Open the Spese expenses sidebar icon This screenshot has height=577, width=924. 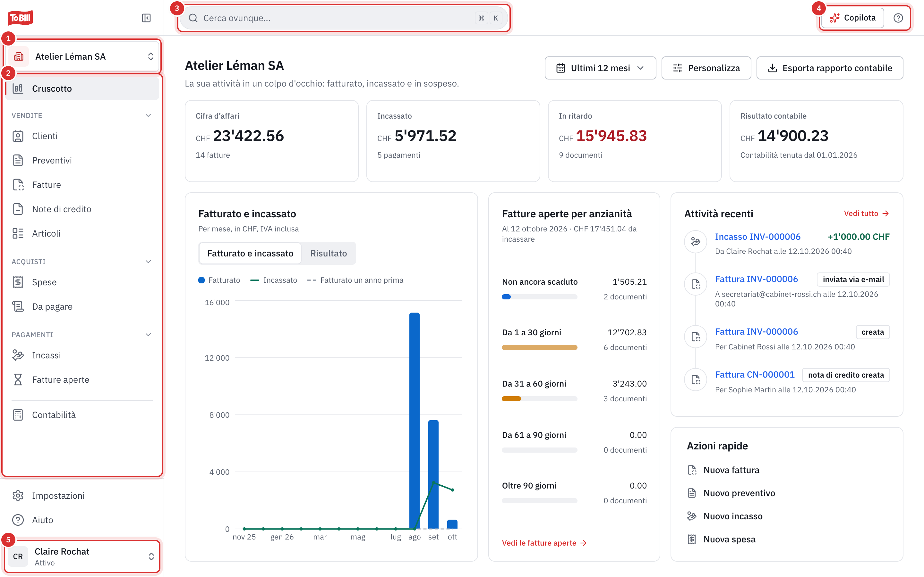18,282
